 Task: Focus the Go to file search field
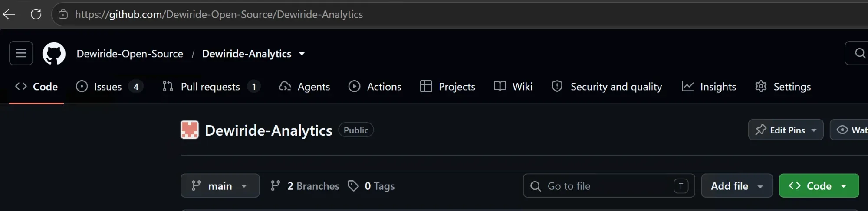609,186
